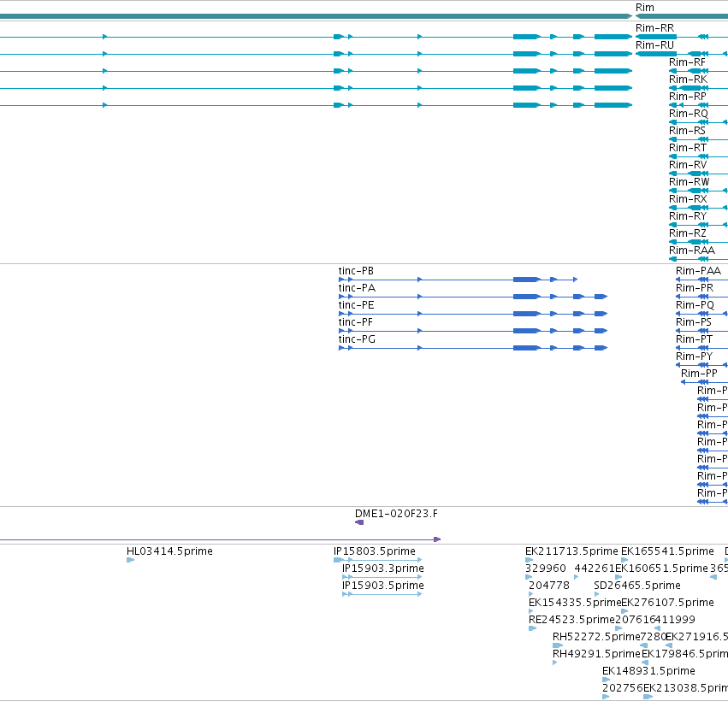Image resolution: width=728 pixels, height=701 pixels.
Task: Select the Rim-RZ transcript
Action: (687, 233)
